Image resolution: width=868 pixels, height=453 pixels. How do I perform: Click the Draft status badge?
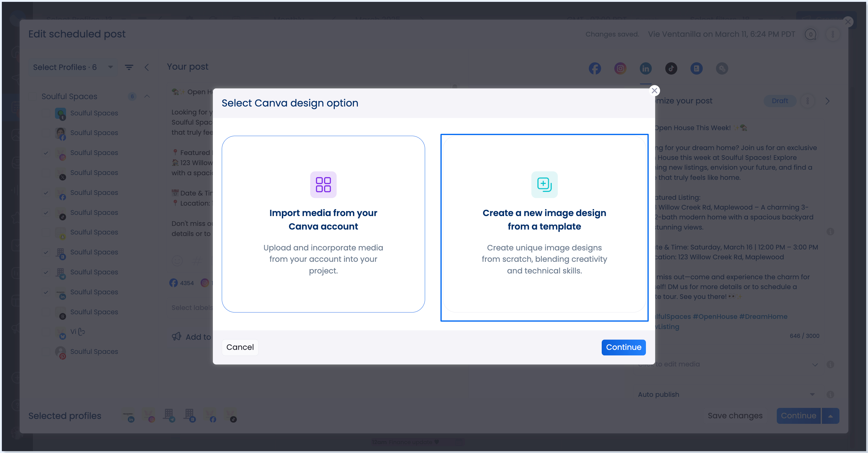tap(780, 101)
